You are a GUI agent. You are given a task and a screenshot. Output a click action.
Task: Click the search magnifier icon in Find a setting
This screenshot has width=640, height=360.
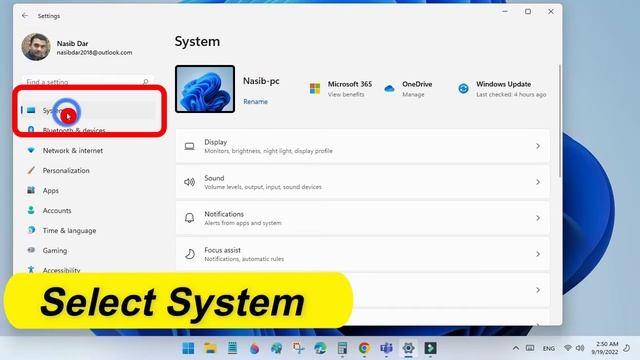[x=145, y=82]
